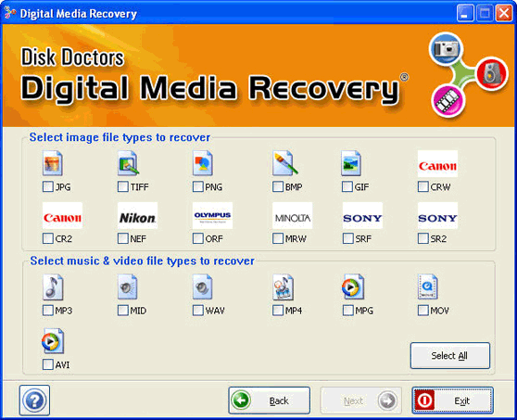Click the GIF landscape file icon
The width and height of the screenshot is (517, 420).
coord(351,163)
